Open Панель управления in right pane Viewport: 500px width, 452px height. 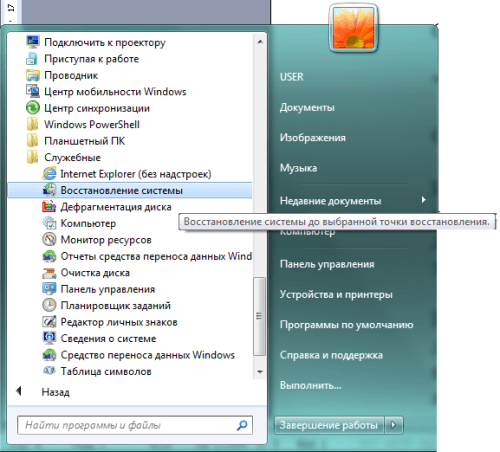tap(327, 264)
